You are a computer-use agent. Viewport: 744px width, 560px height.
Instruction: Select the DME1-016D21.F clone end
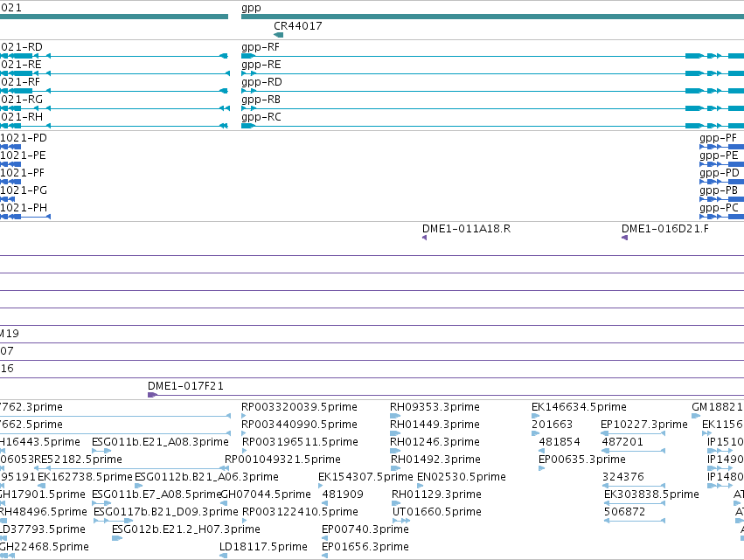click(x=664, y=229)
